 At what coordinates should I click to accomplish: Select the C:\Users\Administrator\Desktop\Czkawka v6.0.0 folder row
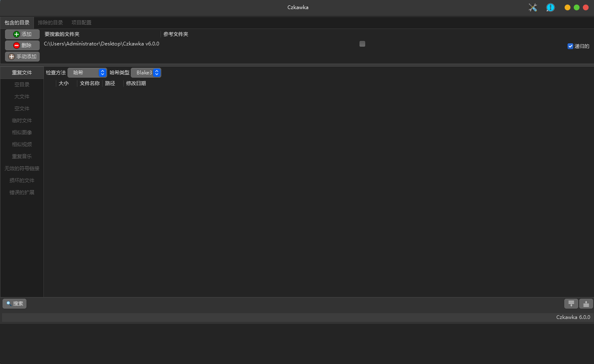click(101, 44)
